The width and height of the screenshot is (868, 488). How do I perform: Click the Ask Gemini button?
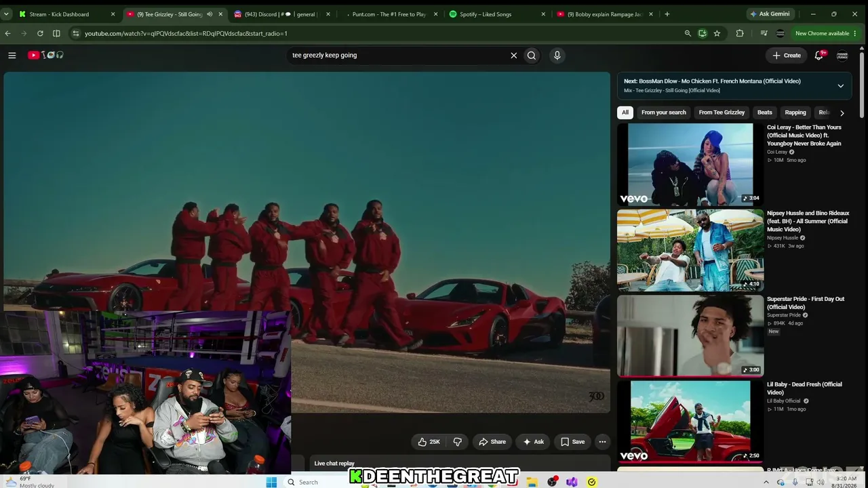pyautogui.click(x=769, y=14)
